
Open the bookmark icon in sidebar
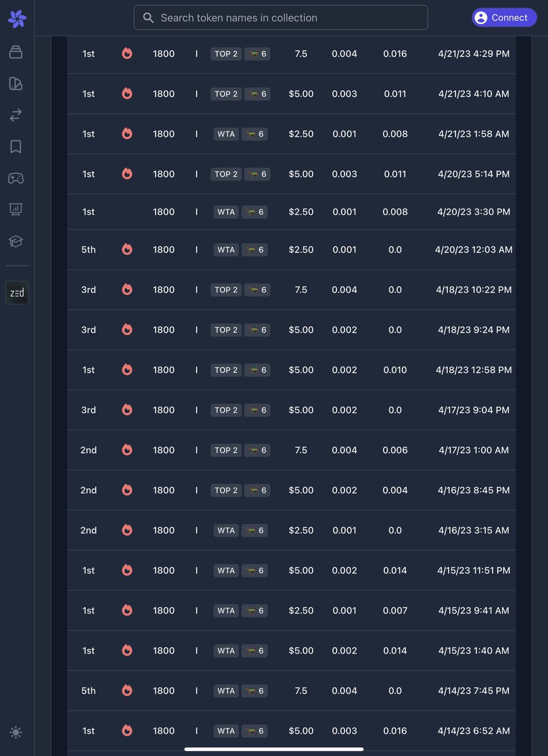click(x=16, y=147)
